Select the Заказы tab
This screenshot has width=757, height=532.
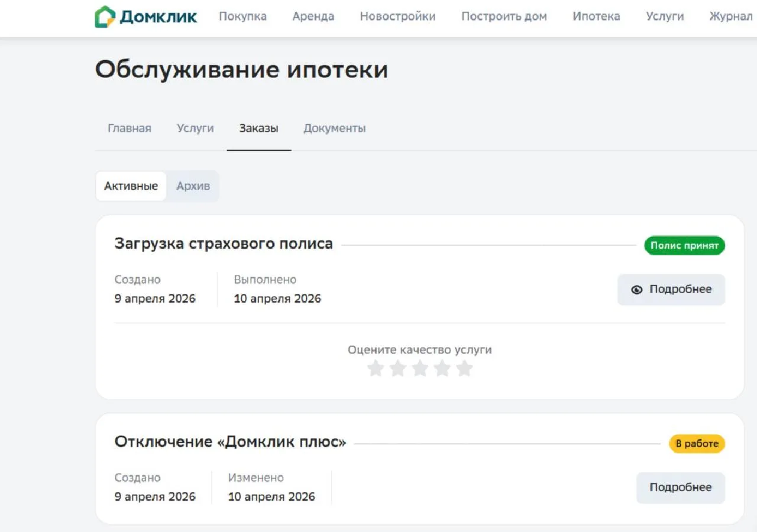coord(258,128)
